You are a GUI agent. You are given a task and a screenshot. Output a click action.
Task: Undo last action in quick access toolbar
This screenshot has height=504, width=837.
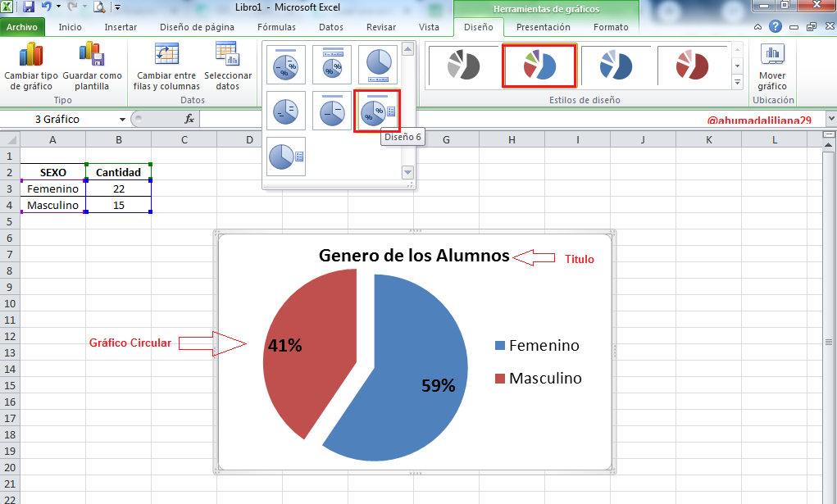[47, 7]
